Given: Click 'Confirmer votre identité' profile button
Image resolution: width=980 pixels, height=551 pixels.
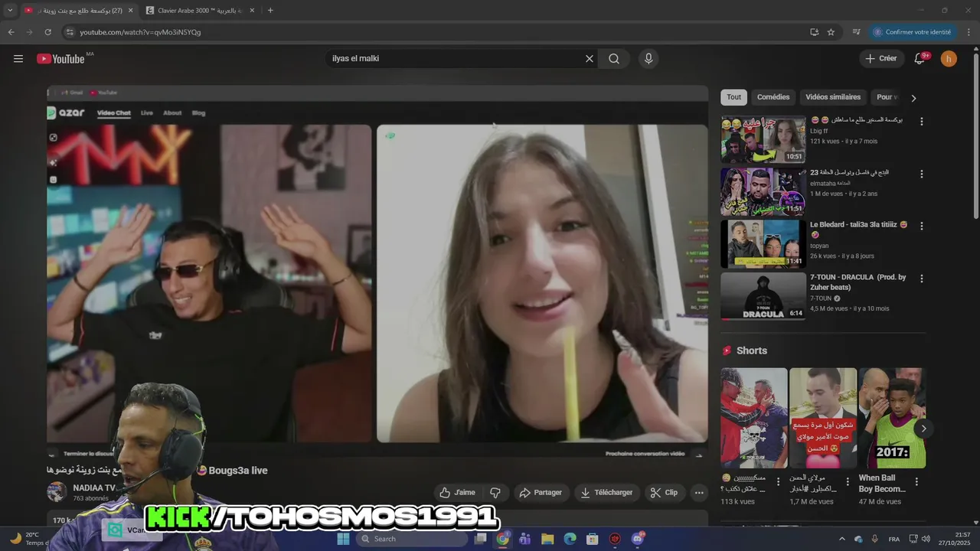Looking at the screenshot, I should pyautogui.click(x=913, y=32).
